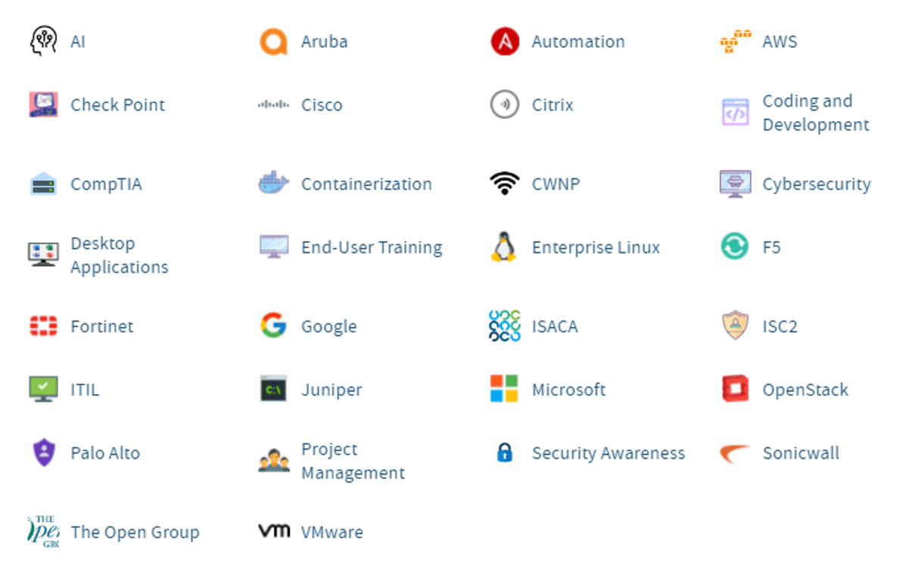Image resolution: width=924 pixels, height=579 pixels.
Task: Click the red Fortinet logo icon
Action: [x=43, y=326]
